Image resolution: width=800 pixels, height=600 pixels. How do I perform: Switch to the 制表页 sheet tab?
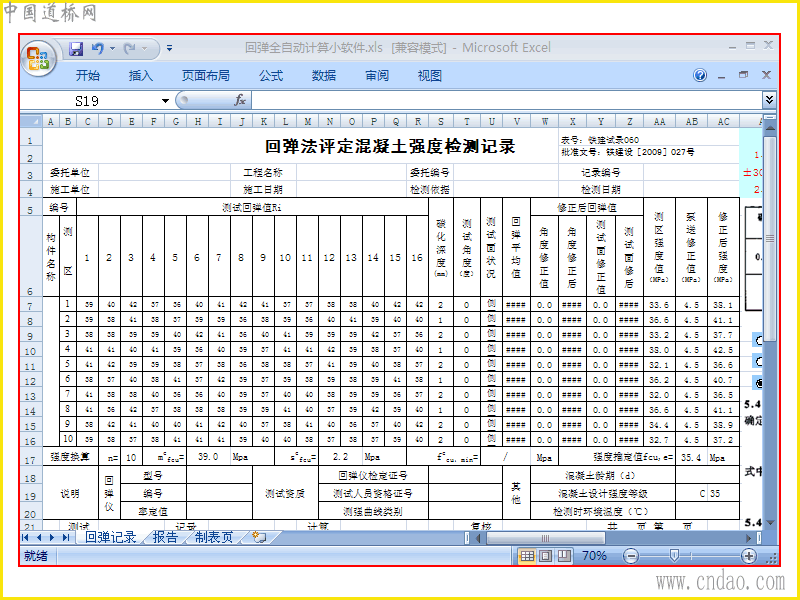214,537
